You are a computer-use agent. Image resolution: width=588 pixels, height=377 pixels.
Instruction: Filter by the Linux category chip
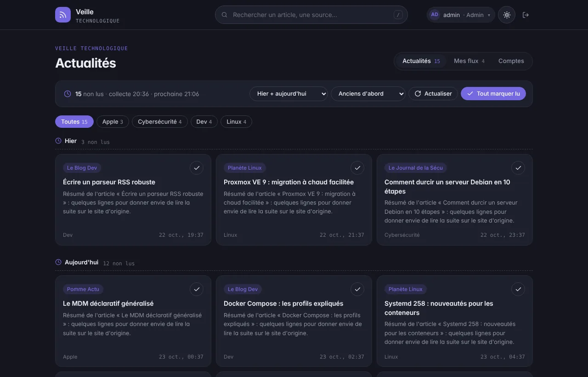(236, 122)
